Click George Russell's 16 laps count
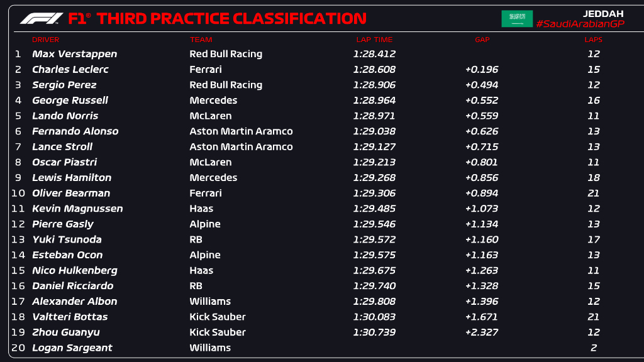The width and height of the screenshot is (644, 362). pyautogui.click(x=594, y=101)
